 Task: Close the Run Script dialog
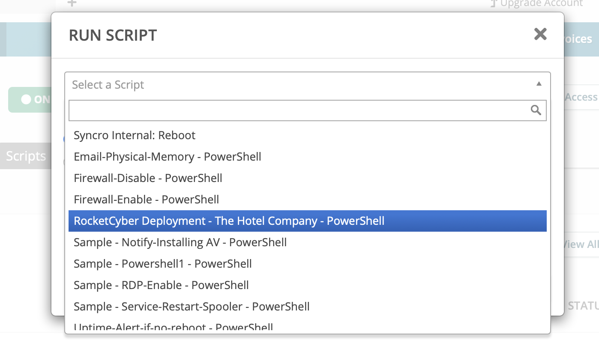pyautogui.click(x=540, y=34)
